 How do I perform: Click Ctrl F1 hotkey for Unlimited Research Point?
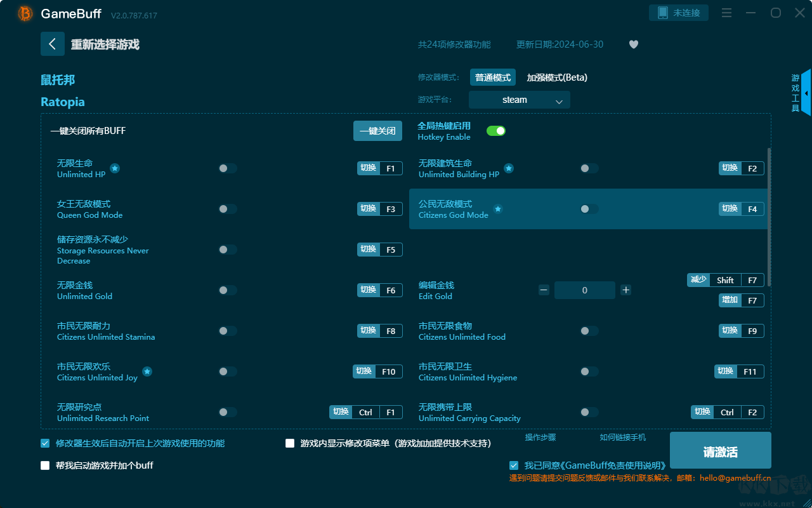pos(366,412)
